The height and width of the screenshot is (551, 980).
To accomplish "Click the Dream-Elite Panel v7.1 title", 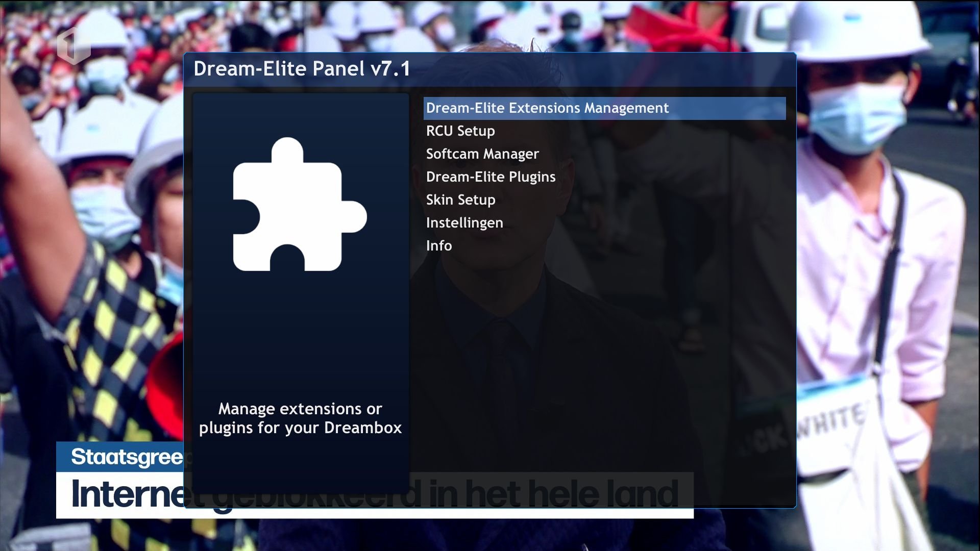I will point(302,69).
